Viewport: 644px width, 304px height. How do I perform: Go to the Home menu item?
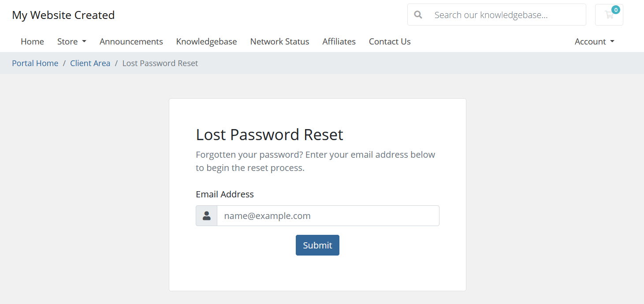32,41
